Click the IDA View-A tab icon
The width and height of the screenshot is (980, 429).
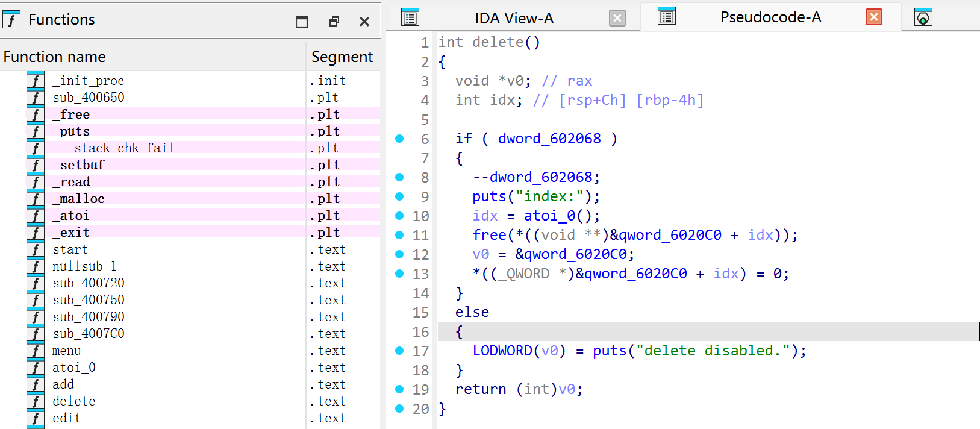coord(410,17)
